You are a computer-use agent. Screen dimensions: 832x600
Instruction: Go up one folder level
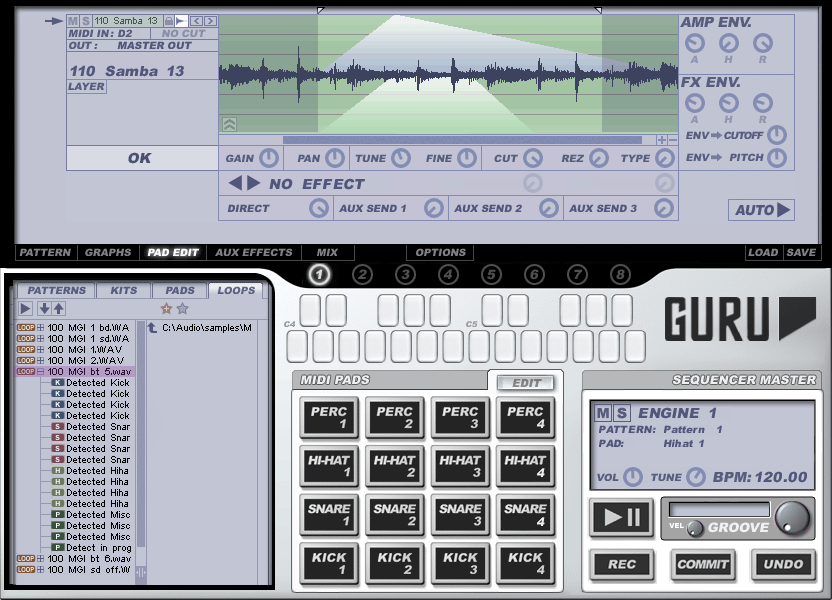point(152,328)
